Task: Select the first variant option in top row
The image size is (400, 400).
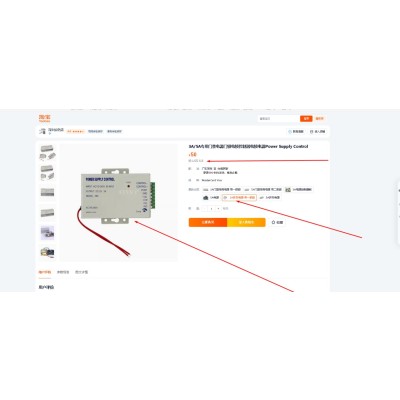Action: [x=222, y=190]
